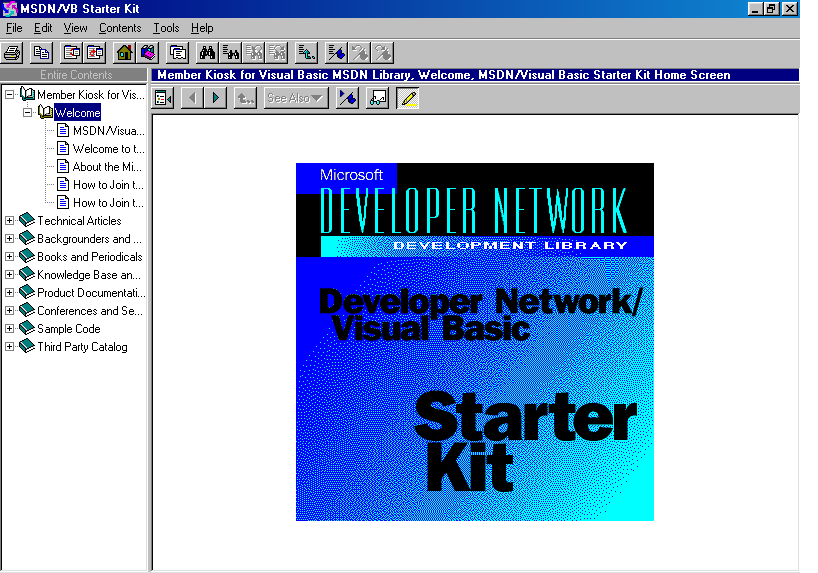The width and height of the screenshot is (818, 573).
Task: Go to previous topic with left arrow
Action: pyautogui.click(x=193, y=98)
